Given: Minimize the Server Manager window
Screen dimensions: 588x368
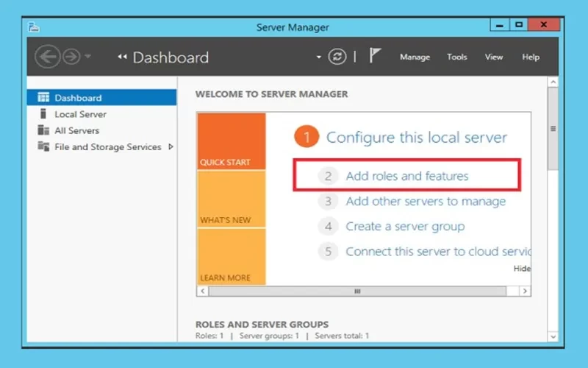Looking at the screenshot, I should point(500,25).
